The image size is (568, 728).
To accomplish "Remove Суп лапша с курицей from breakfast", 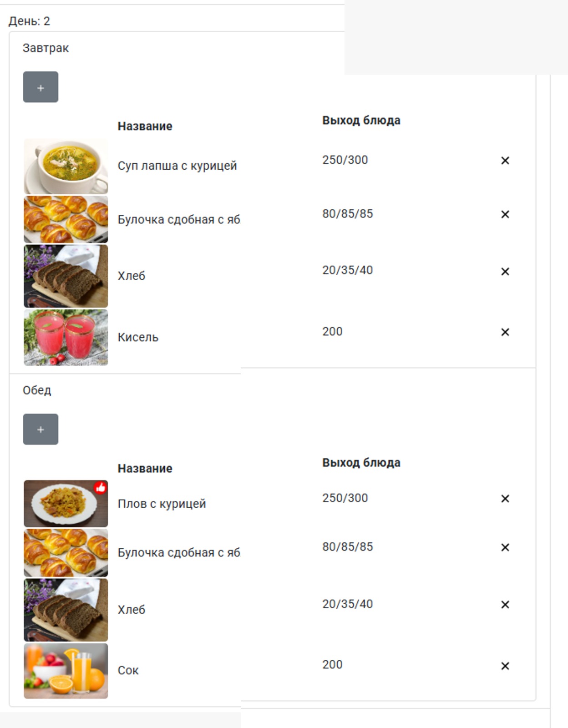I will coord(505,161).
